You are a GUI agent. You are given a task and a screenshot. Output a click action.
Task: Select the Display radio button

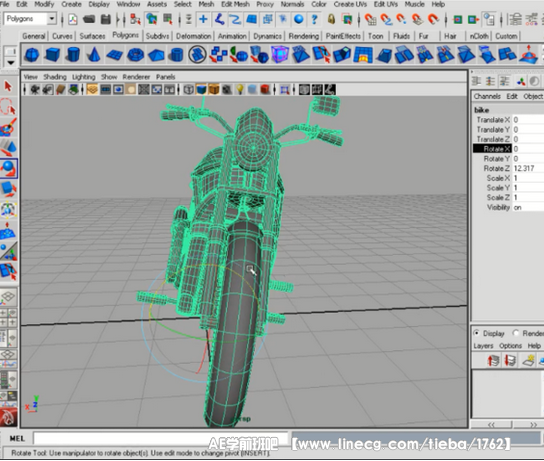[x=476, y=333]
